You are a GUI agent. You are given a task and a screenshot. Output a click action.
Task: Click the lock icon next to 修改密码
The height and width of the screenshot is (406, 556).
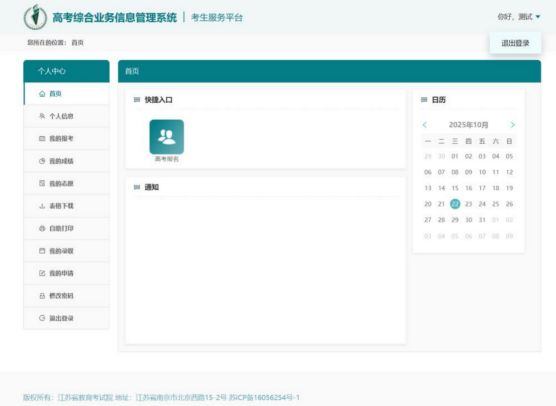point(42,296)
